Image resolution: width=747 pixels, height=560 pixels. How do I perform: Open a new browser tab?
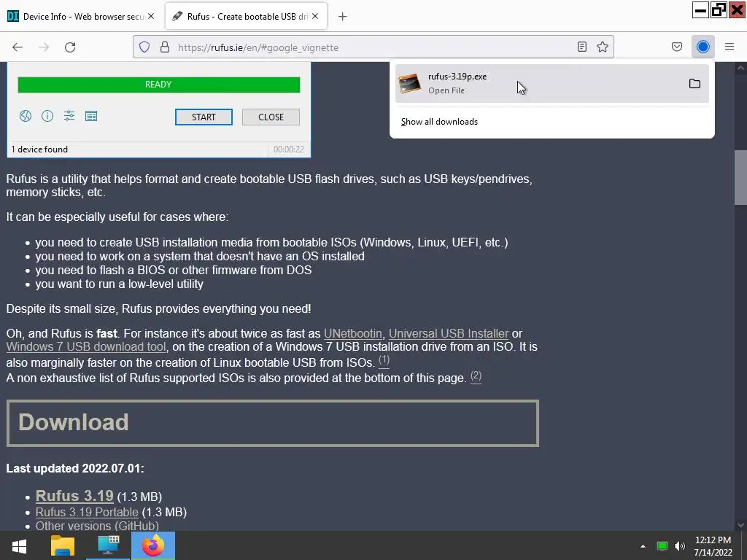point(343,17)
